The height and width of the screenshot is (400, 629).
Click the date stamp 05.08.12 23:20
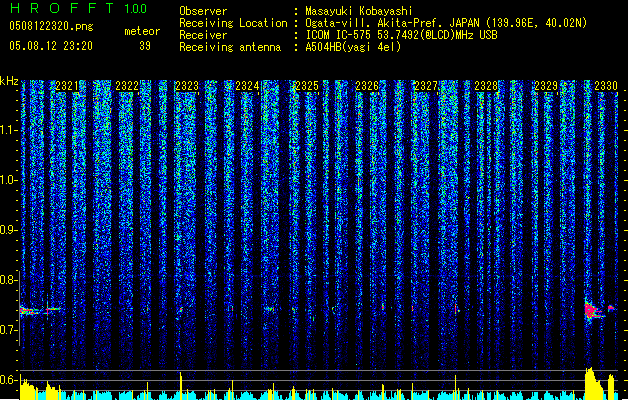pos(51,46)
